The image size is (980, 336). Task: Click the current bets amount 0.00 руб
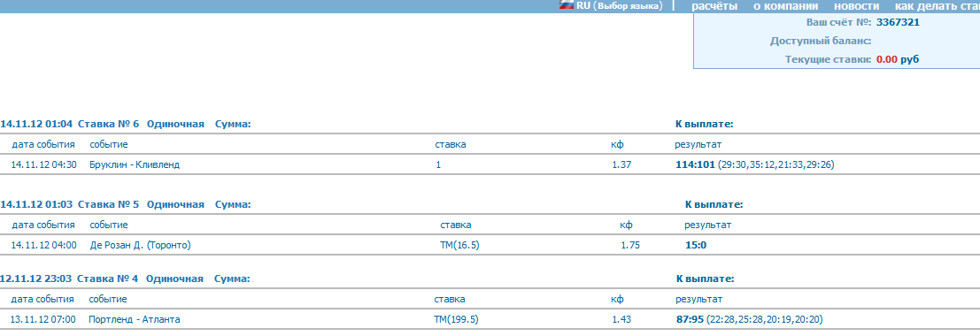(899, 60)
